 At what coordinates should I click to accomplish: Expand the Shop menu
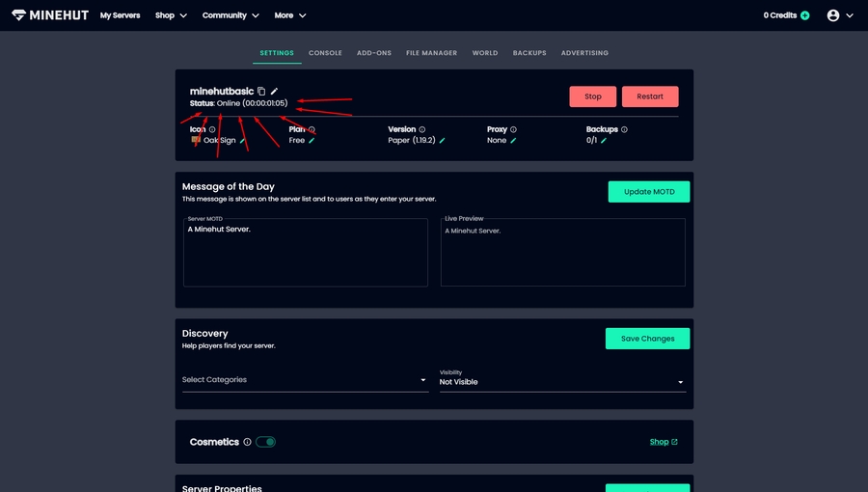pos(171,15)
